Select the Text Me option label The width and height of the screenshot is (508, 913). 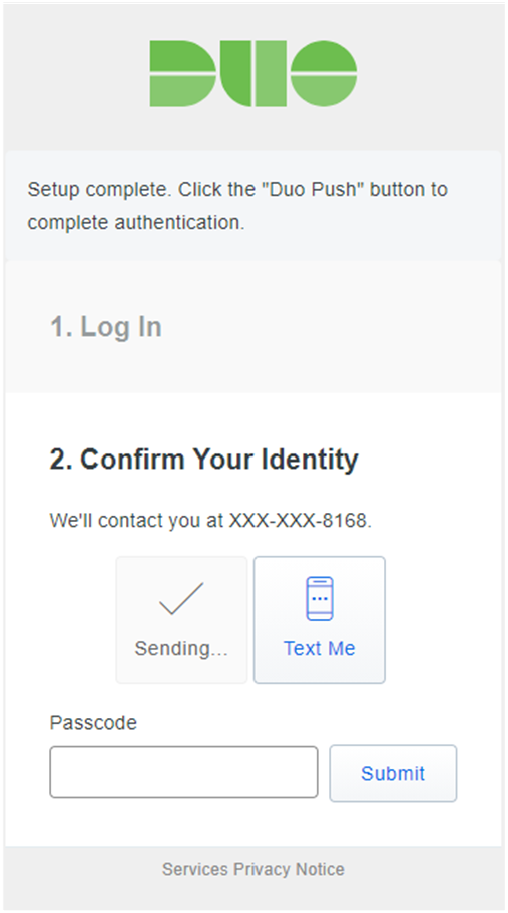point(320,649)
